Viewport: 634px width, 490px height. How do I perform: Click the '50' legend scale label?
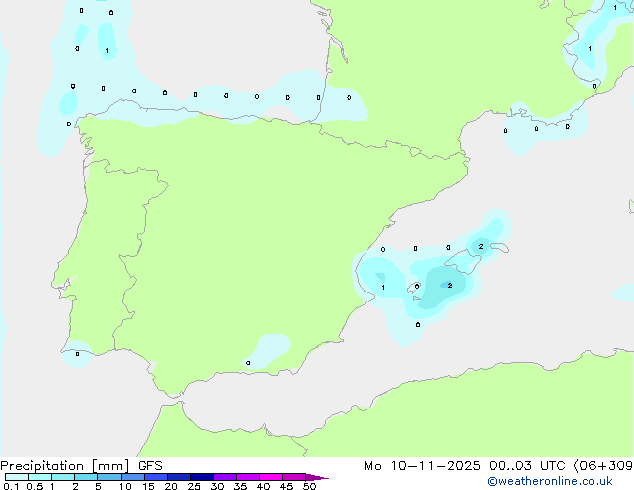pos(309,486)
